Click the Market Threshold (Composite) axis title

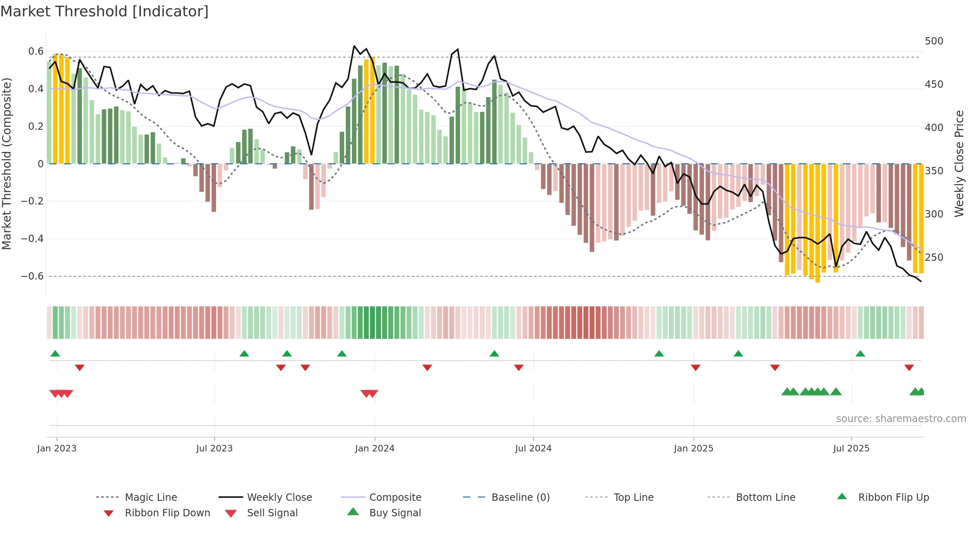[x=7, y=164]
